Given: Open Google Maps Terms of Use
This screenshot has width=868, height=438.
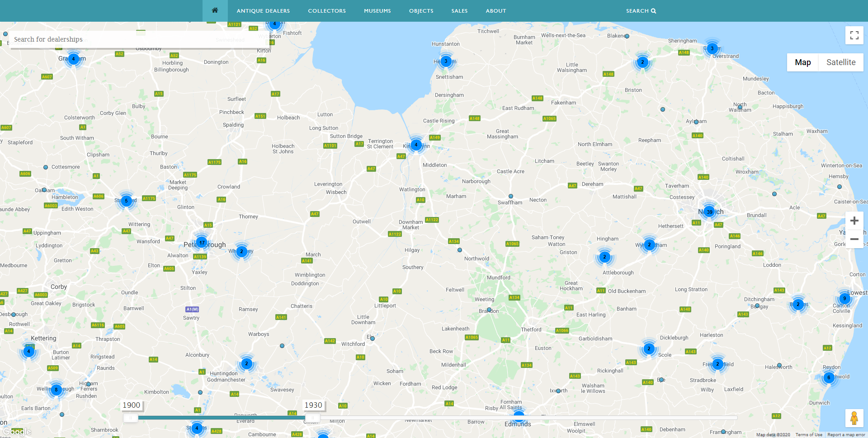Looking at the screenshot, I should 809,435.
